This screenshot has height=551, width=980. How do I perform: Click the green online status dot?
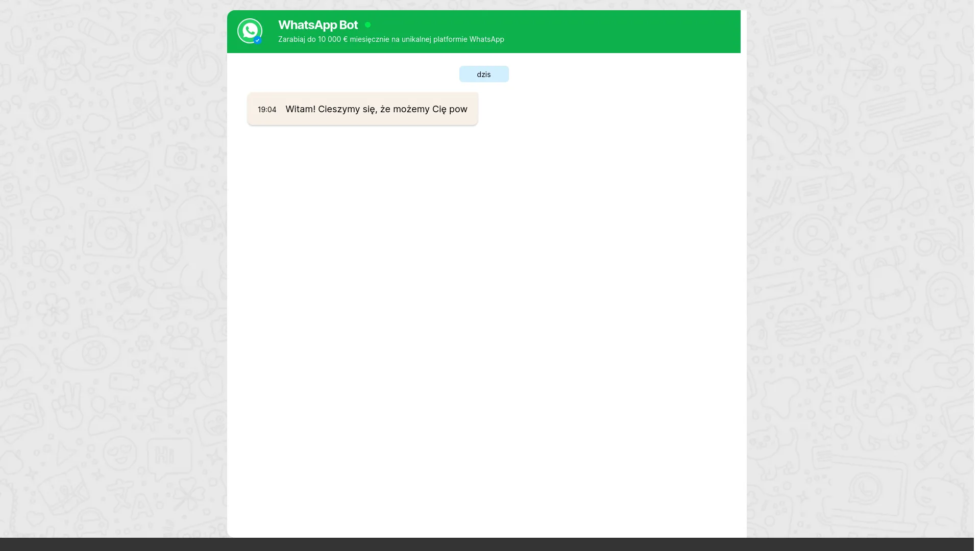[367, 25]
